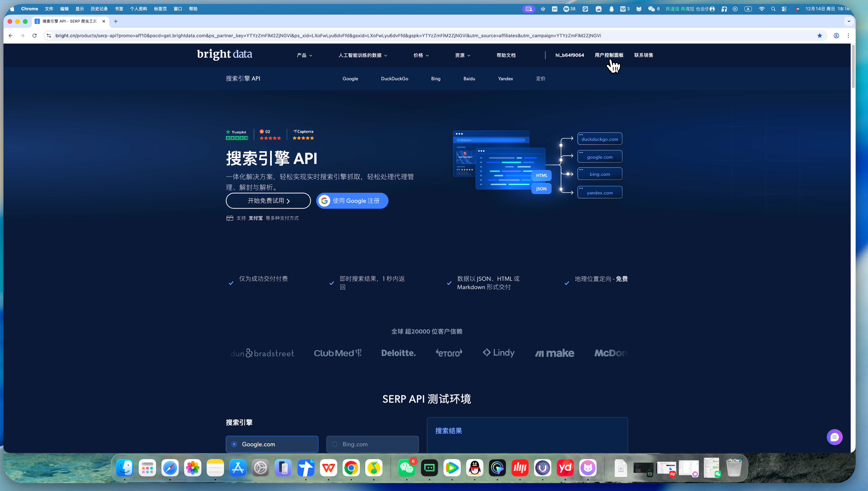Click 使用 Google 注册 button

click(x=352, y=201)
